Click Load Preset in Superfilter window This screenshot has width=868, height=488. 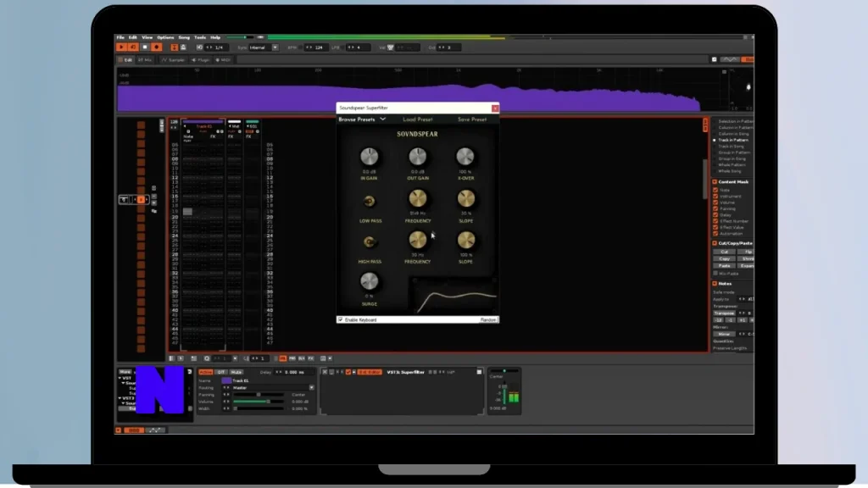(x=417, y=119)
